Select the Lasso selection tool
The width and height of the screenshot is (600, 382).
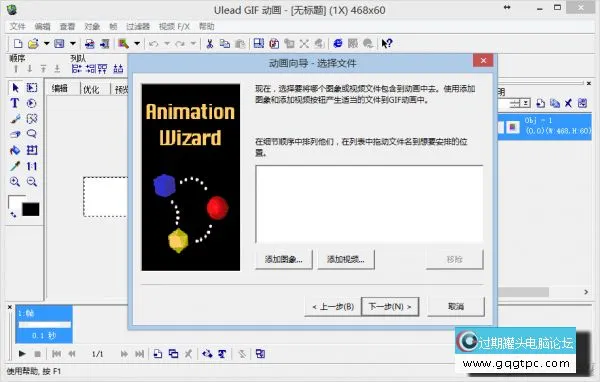(x=32, y=134)
